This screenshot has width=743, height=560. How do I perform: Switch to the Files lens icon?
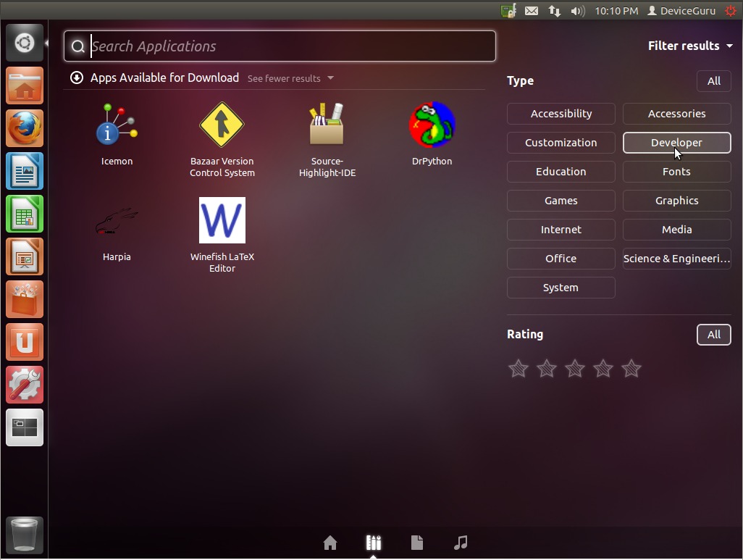click(x=417, y=543)
